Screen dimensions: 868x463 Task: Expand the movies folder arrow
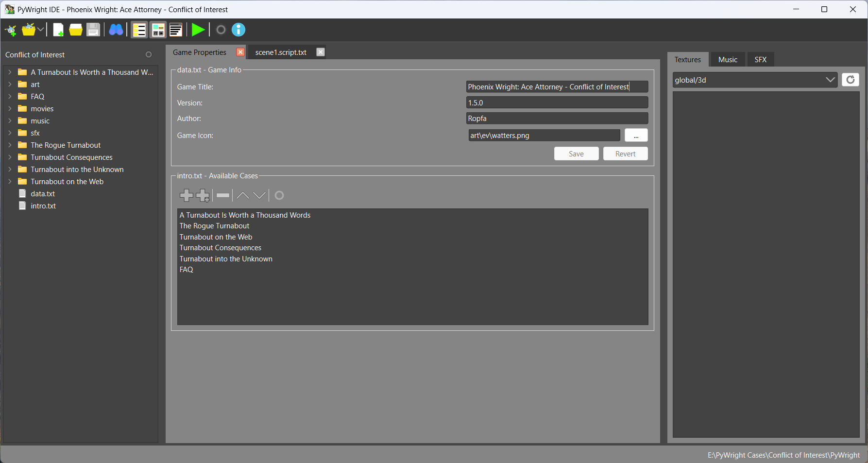[x=10, y=108]
